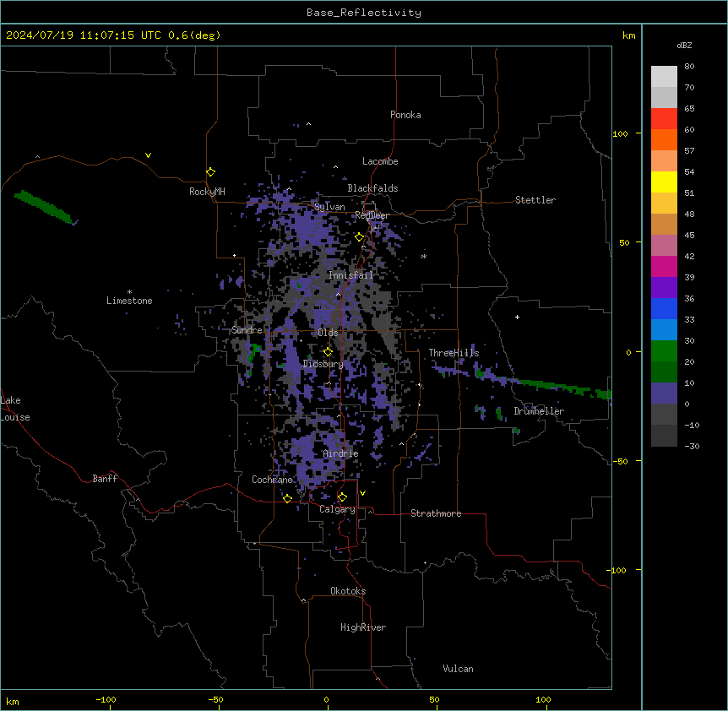
Task: Click the Blackfalds city label
Action: [372, 188]
